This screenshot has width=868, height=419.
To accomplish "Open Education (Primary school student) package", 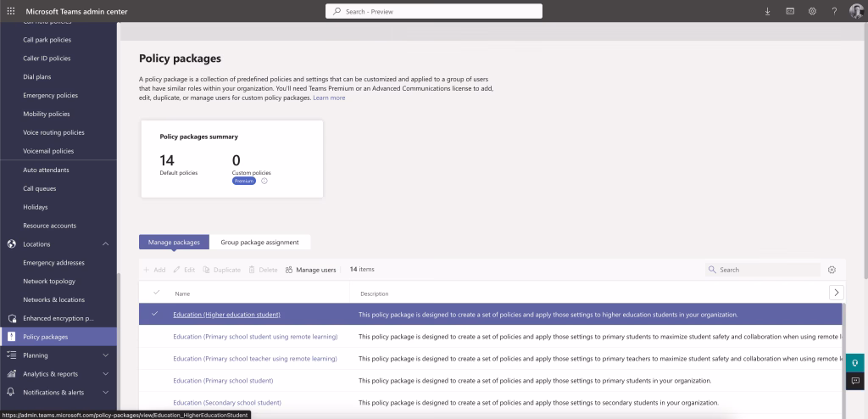I will (x=223, y=381).
